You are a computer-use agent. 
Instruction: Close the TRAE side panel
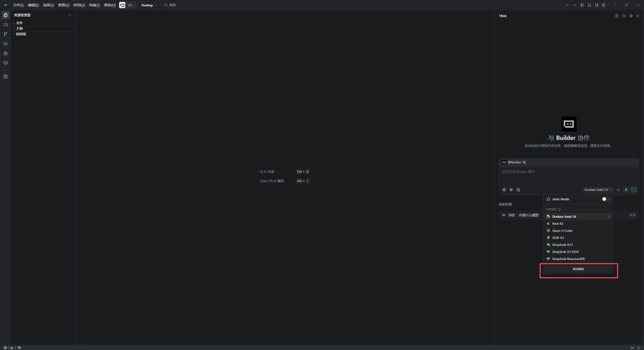point(638,16)
